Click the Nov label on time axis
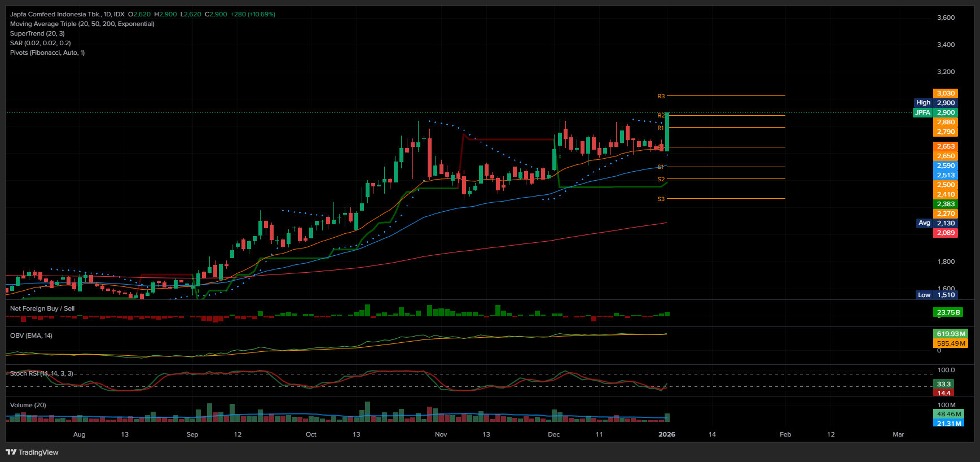This screenshot has width=980, height=462. point(441,434)
